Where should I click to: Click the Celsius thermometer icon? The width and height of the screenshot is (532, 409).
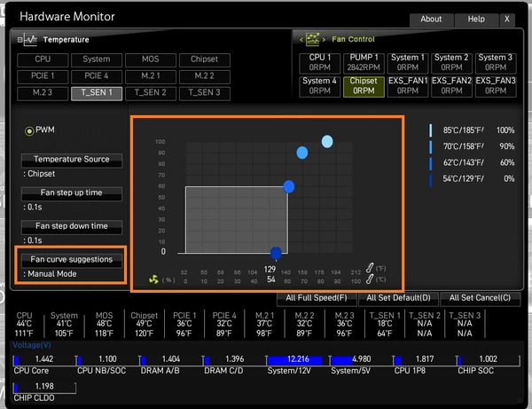(370, 279)
